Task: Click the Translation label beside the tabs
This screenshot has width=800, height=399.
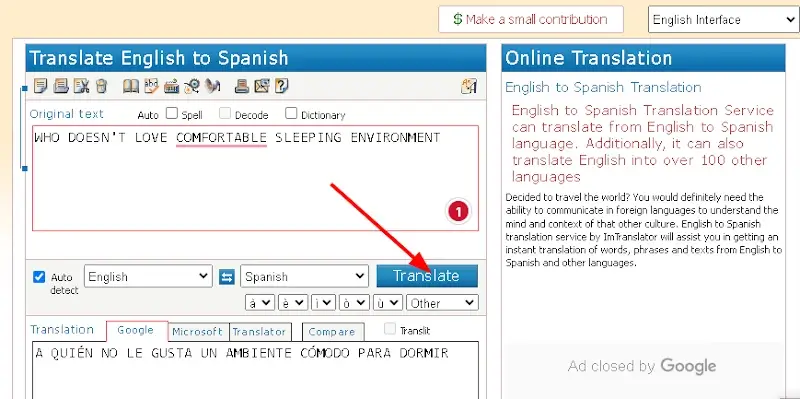Action: coord(62,330)
